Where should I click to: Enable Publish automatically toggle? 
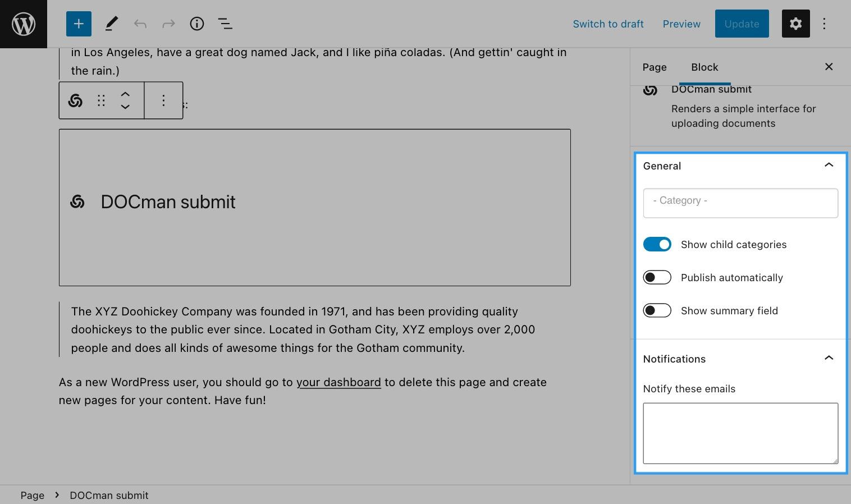point(657,278)
